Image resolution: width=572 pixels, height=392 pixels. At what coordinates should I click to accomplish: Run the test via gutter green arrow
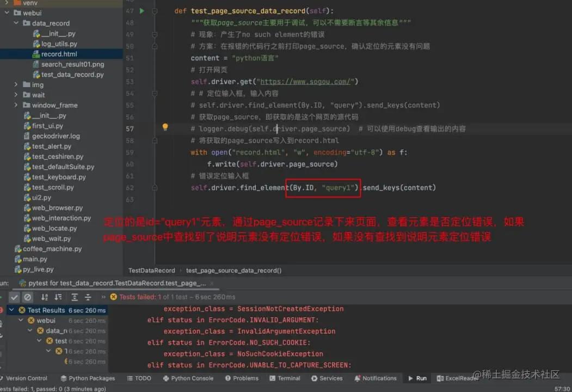[x=142, y=10]
